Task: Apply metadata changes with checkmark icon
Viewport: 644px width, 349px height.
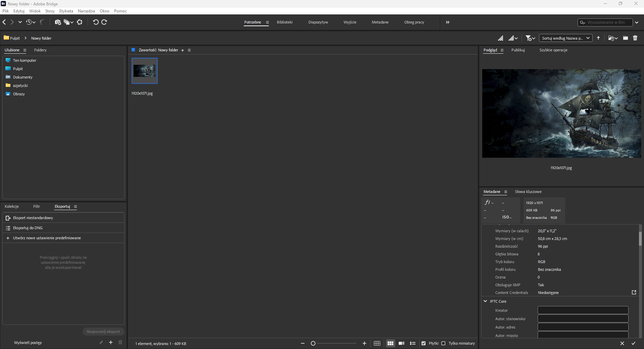Action: (x=633, y=343)
